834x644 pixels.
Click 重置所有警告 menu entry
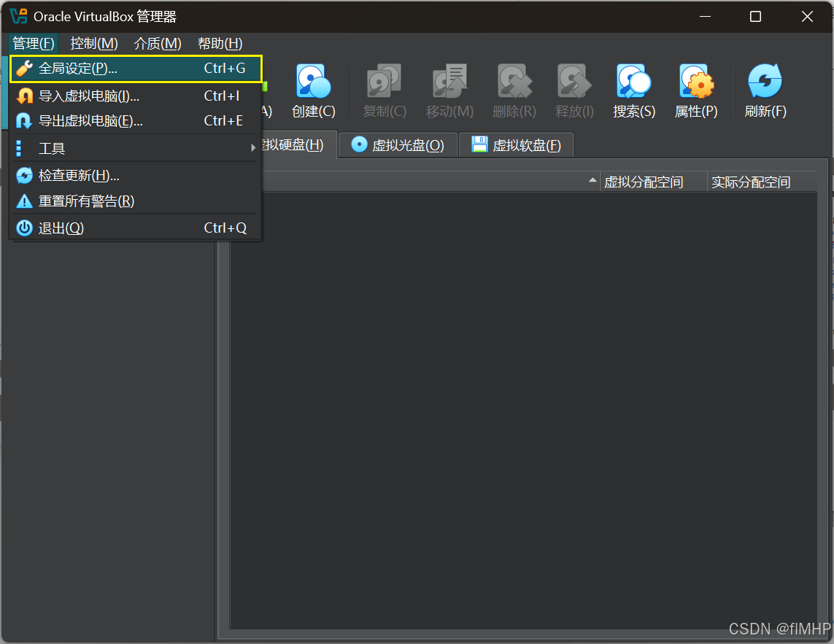[x=86, y=201]
